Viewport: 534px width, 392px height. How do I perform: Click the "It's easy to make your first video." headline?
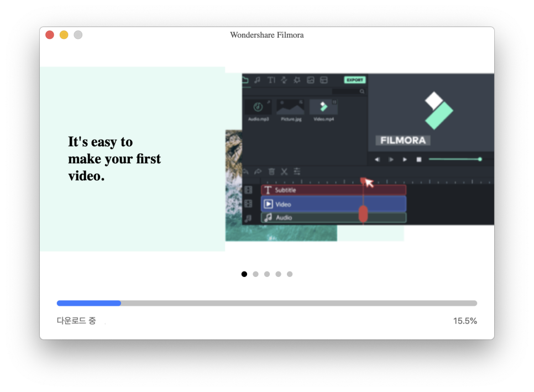[114, 159]
